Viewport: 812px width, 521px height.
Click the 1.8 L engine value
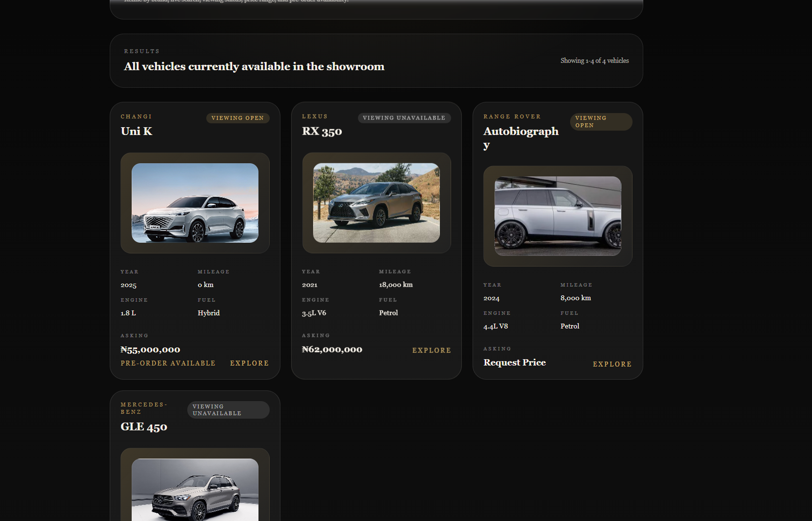[x=128, y=313]
